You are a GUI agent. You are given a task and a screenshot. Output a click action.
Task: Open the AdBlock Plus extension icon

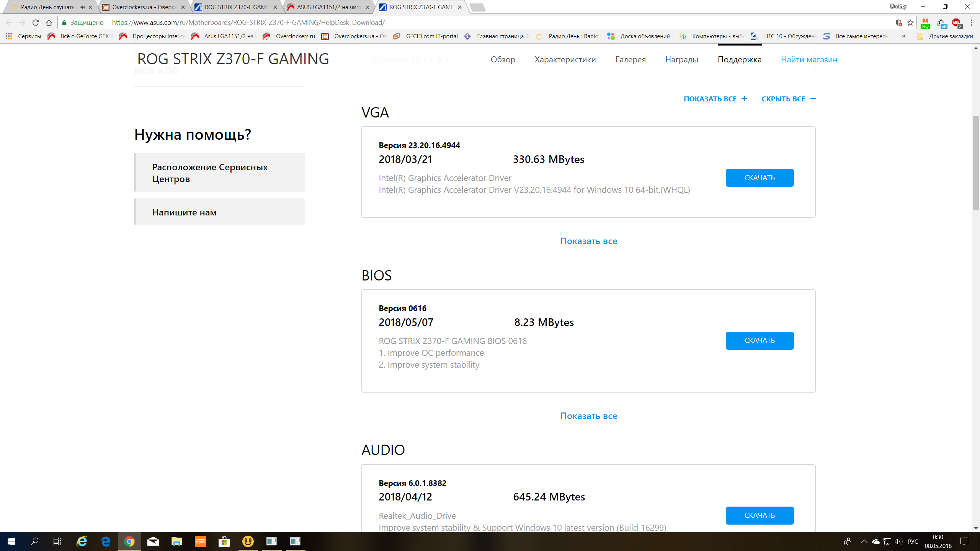[x=956, y=23]
